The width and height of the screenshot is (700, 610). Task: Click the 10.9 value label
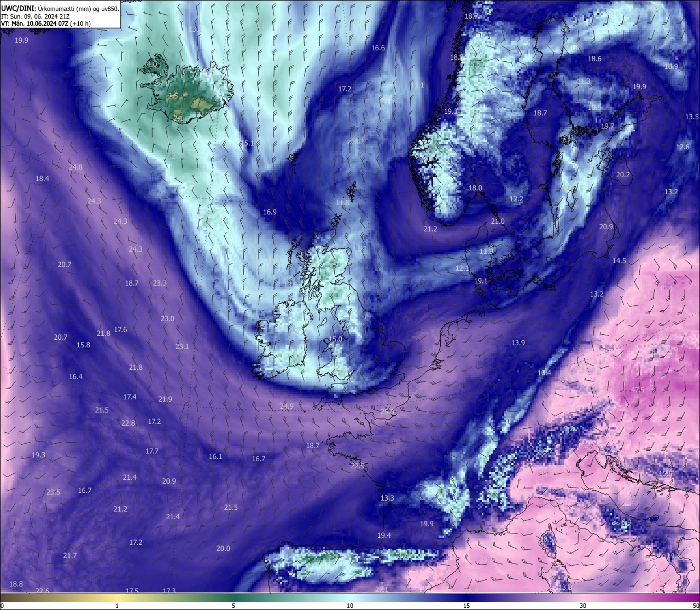click(x=671, y=67)
